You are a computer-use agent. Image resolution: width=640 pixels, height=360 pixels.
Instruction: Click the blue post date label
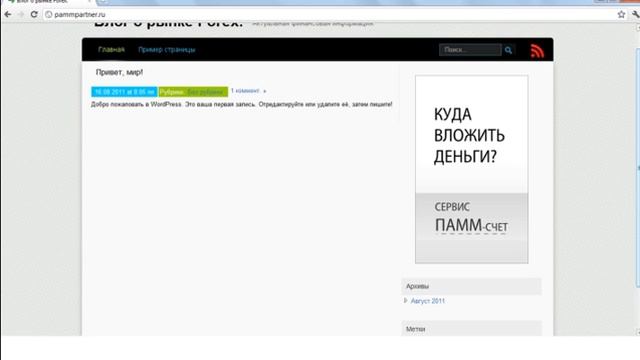coord(124,92)
